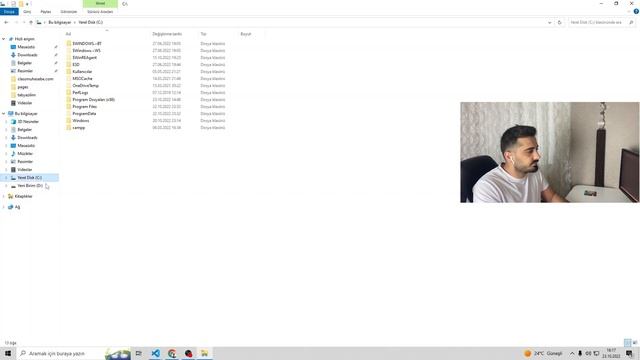Expand the Ağ tree node
The width and height of the screenshot is (640, 360).
[4, 207]
